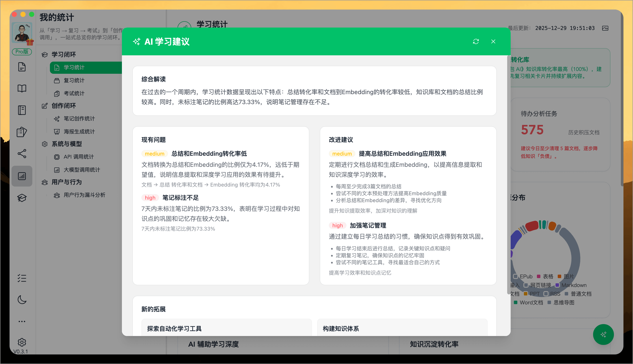The width and height of the screenshot is (633, 364).
Task: Toggle dark mode with the moon icon
Action: [x=22, y=300]
